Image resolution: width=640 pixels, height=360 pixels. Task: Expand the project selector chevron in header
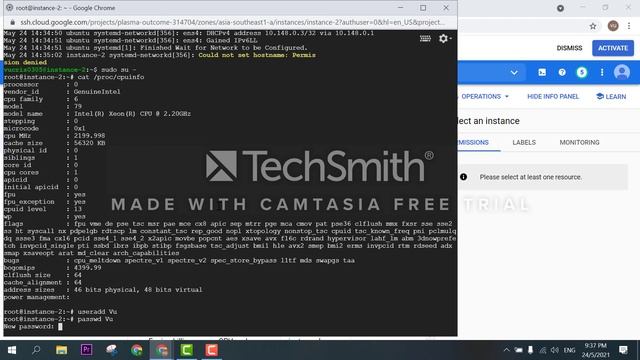(514, 73)
